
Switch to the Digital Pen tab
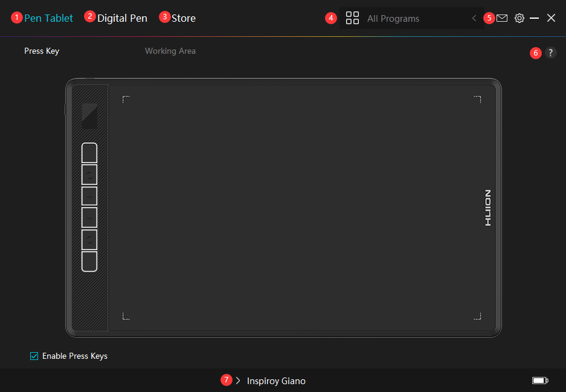coord(122,18)
